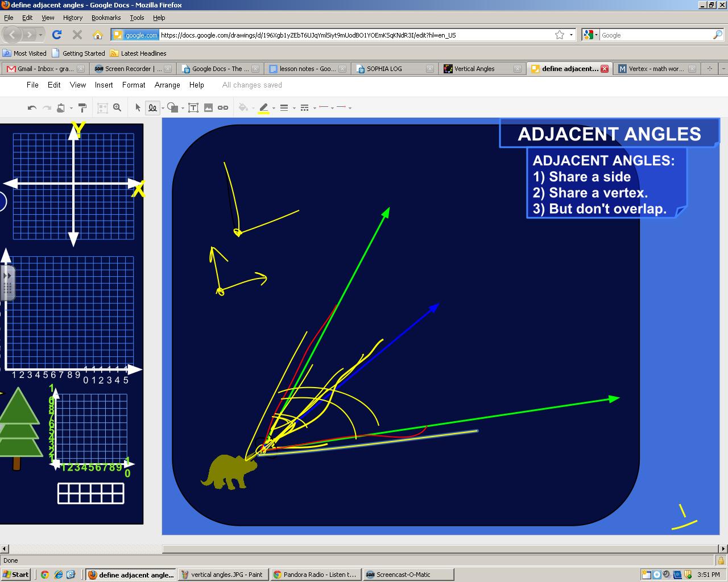Expand the shape tool dropdown arrow
Image resolution: width=728 pixels, height=582 pixels.
[x=183, y=108]
